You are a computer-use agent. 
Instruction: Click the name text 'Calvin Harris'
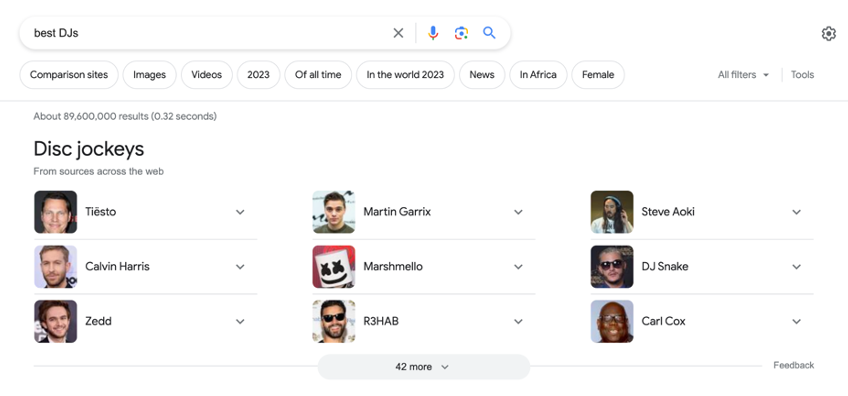click(x=117, y=267)
